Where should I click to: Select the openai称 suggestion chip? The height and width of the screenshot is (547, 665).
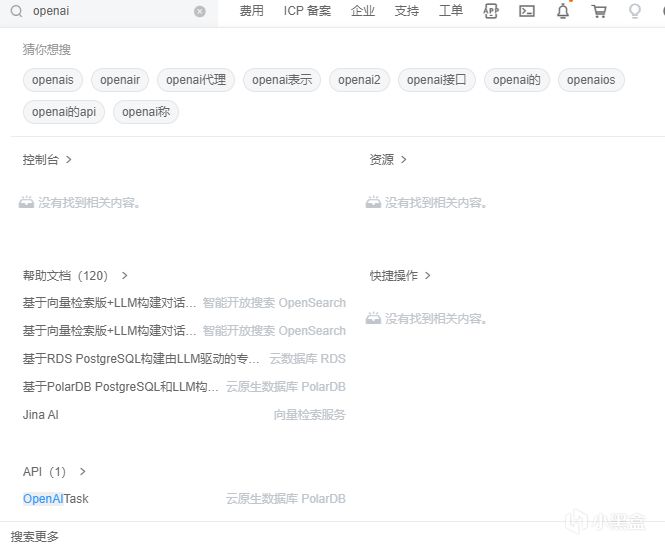146,112
